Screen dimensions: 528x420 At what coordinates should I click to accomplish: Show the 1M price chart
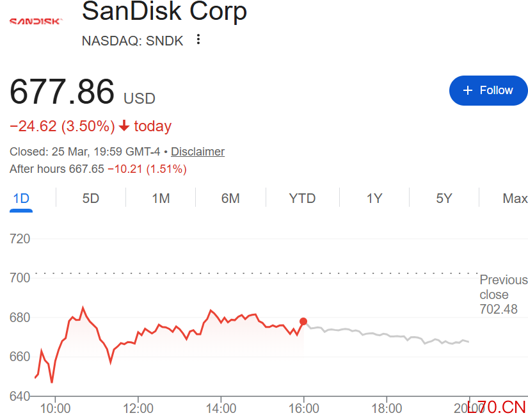click(x=161, y=198)
